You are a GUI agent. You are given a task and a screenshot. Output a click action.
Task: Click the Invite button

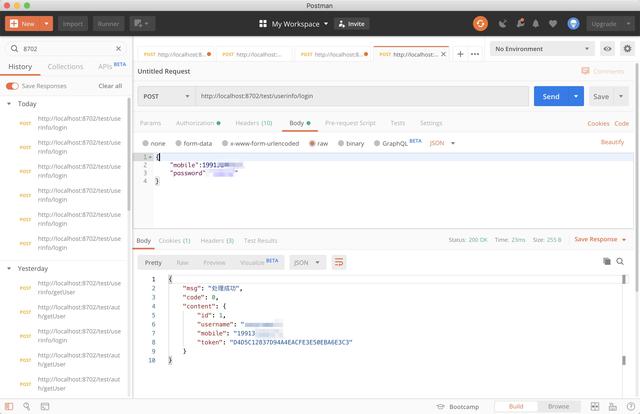pos(352,24)
